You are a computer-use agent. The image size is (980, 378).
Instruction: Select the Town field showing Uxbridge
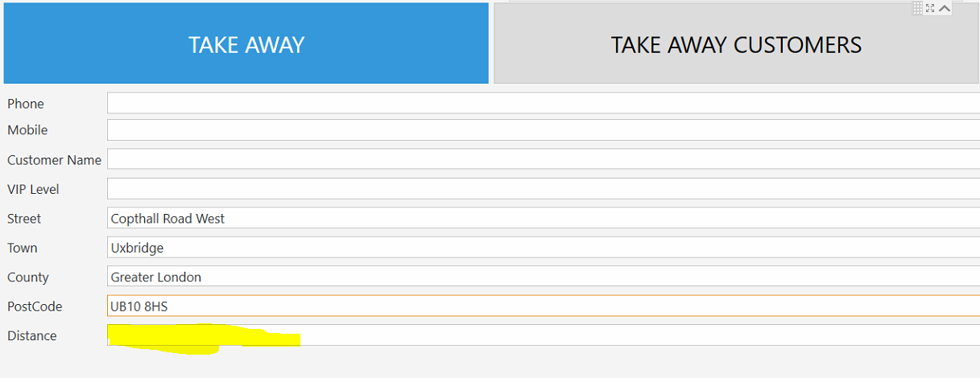(543, 248)
